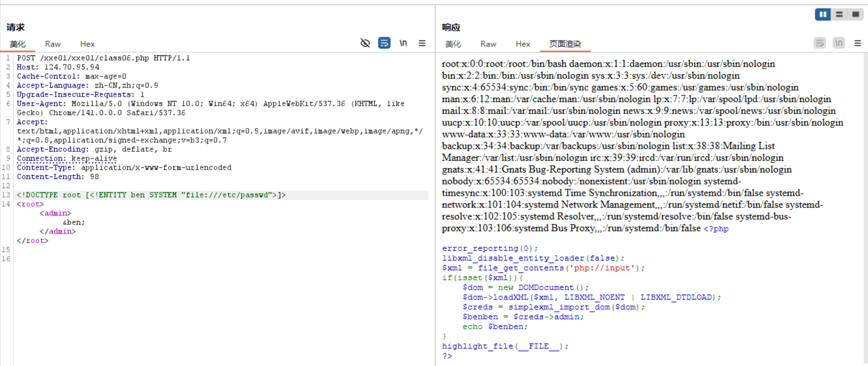This screenshot has height=366, width=868.
Task: Open response panel hamburger menu
Action: point(858,43)
